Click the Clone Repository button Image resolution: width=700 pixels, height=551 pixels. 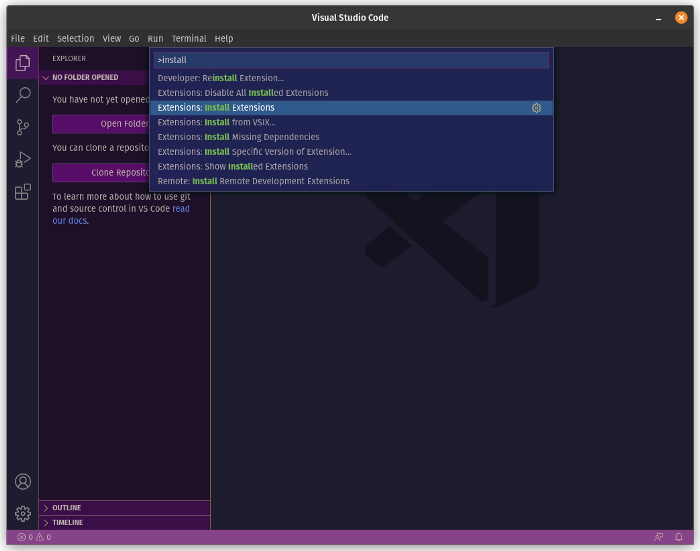point(100,172)
